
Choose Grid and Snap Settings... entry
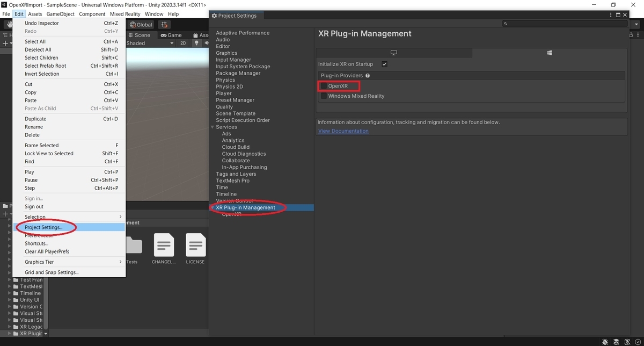point(69,272)
